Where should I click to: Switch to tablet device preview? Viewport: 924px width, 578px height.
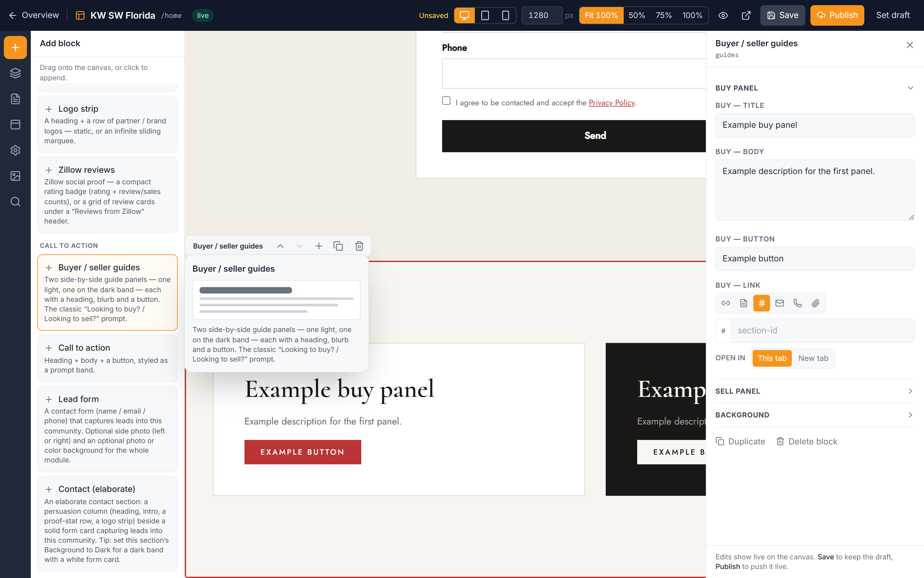485,15
